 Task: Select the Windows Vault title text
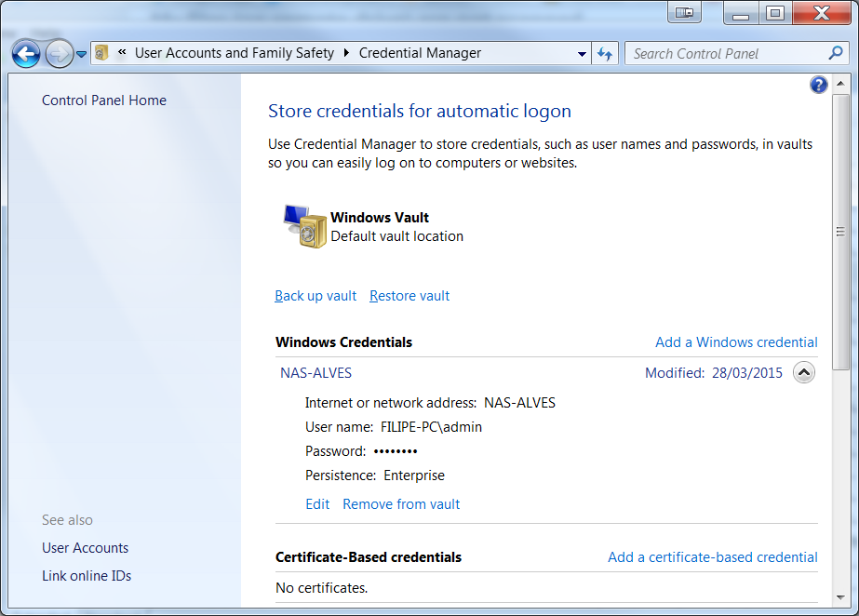(x=380, y=218)
